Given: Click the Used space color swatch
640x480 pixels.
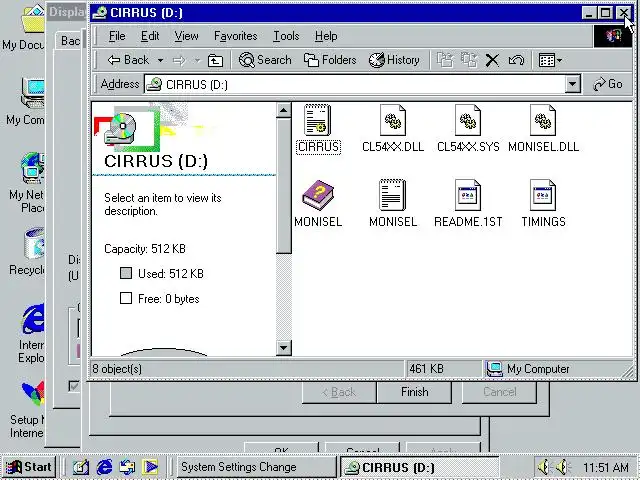Looking at the screenshot, I should pyautogui.click(x=126, y=273).
